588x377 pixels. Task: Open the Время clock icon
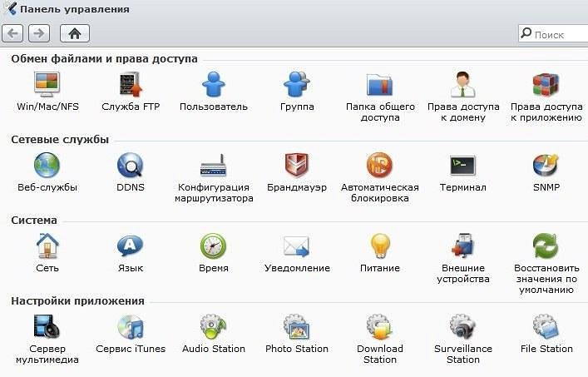pos(214,246)
